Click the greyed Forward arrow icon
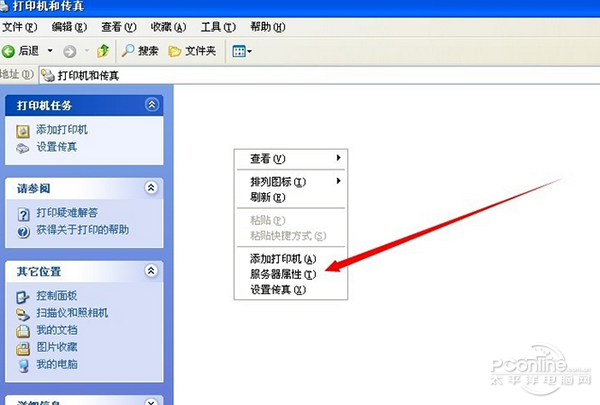 70,51
